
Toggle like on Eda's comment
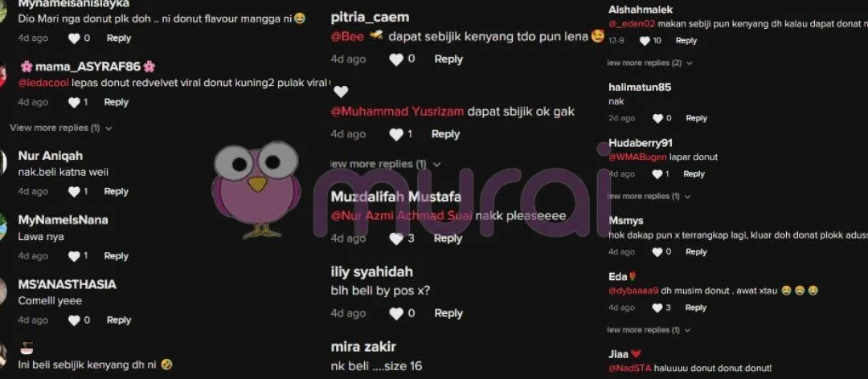657,308
